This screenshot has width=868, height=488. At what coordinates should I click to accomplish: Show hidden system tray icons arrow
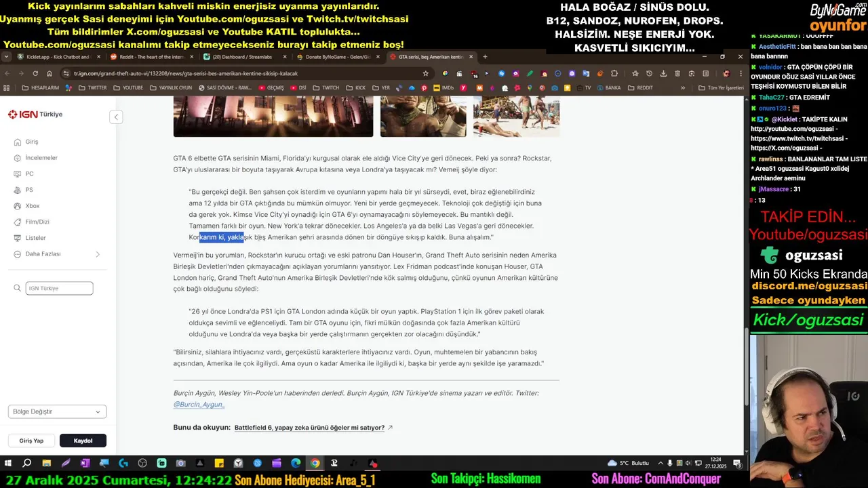pos(659,463)
